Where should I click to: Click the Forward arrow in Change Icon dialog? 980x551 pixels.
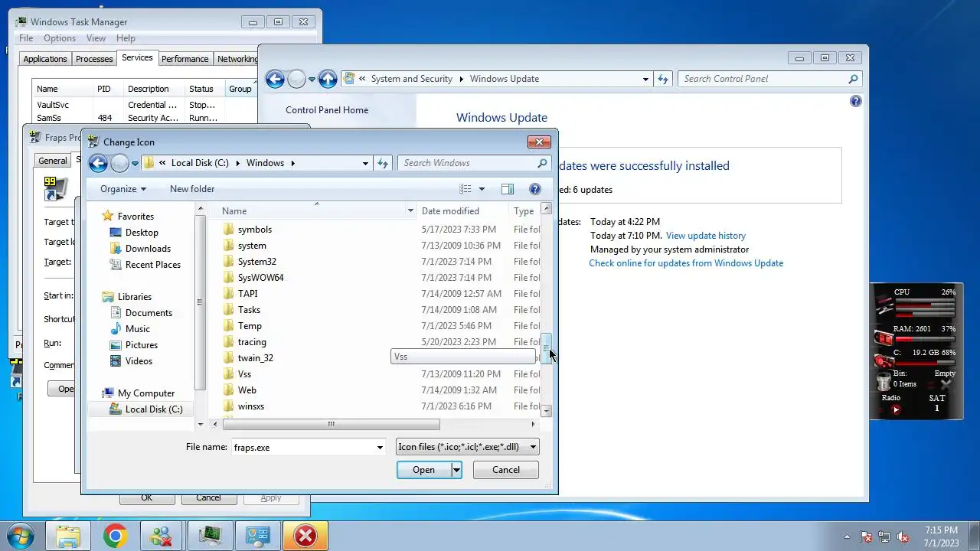(x=119, y=163)
